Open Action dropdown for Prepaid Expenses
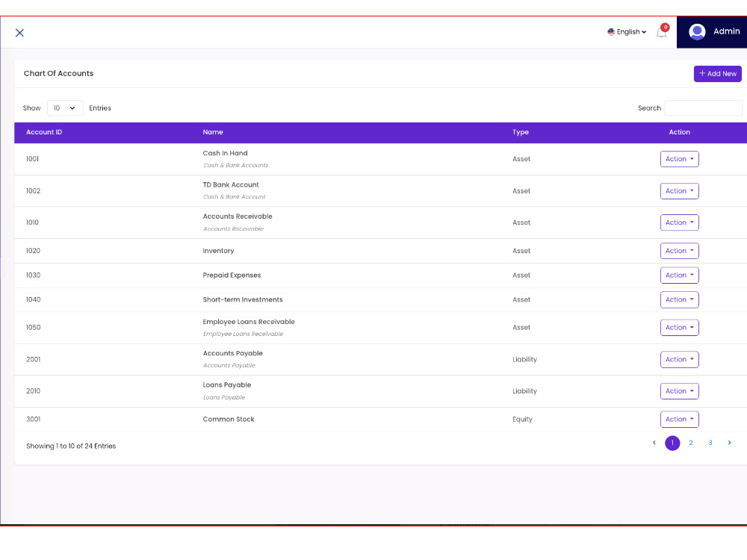 [x=679, y=276]
